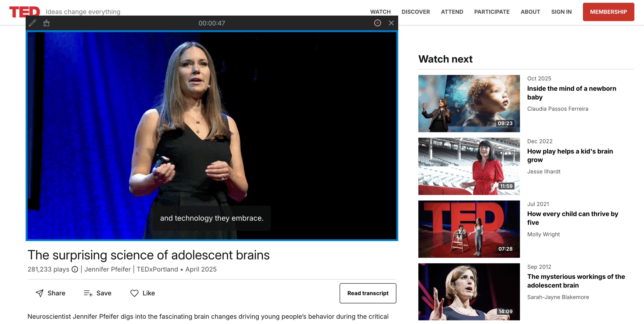Select ATTEND in the top navigation

tap(452, 12)
